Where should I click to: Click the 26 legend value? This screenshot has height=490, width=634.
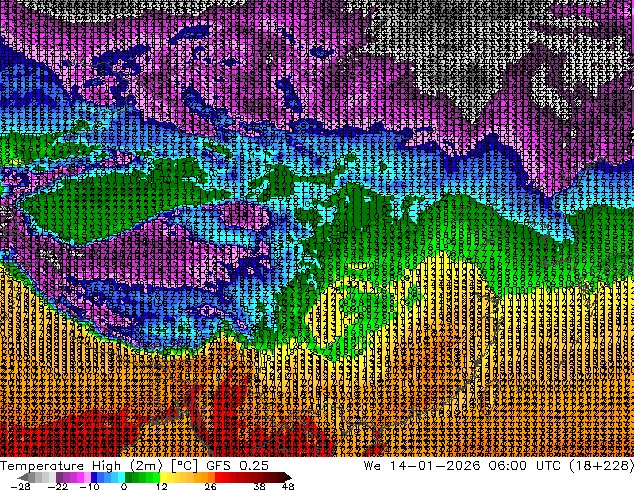coord(210,486)
